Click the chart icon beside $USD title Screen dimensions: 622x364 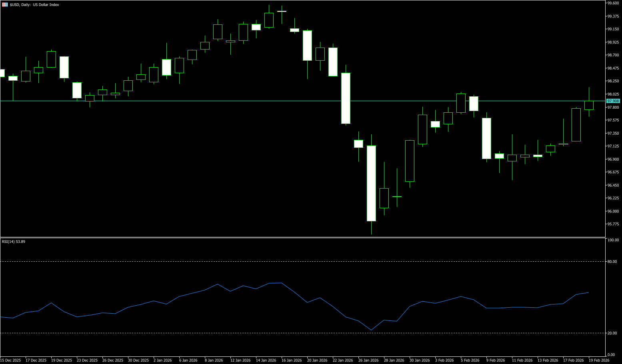(x=5, y=5)
